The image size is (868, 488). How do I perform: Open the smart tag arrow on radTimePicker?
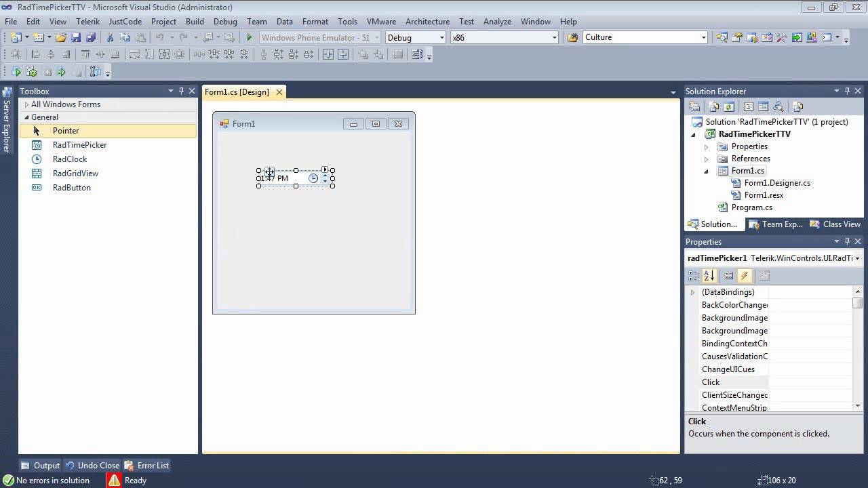(325, 169)
